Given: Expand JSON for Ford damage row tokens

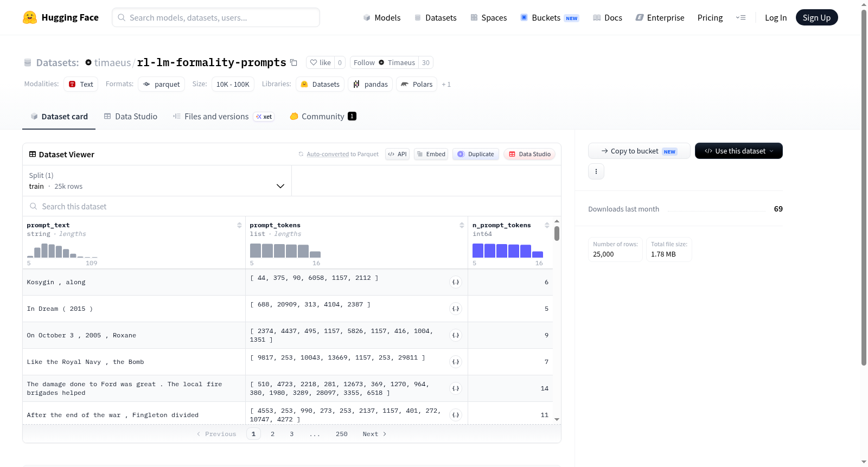Looking at the screenshot, I should click(x=456, y=388).
